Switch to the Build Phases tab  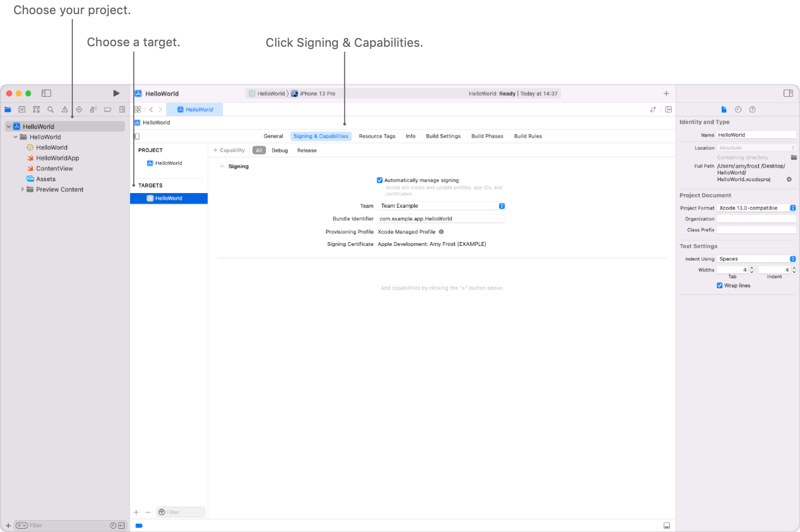pyautogui.click(x=487, y=136)
